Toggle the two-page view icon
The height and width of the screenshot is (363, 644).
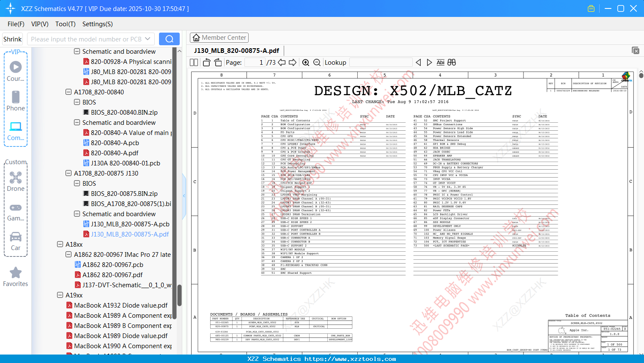194,63
